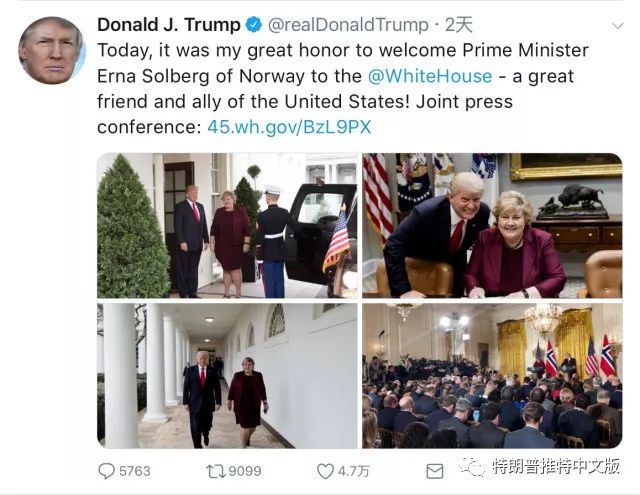The image size is (640, 495).
Task: Open photo of signing at desk
Action: (x=492, y=225)
